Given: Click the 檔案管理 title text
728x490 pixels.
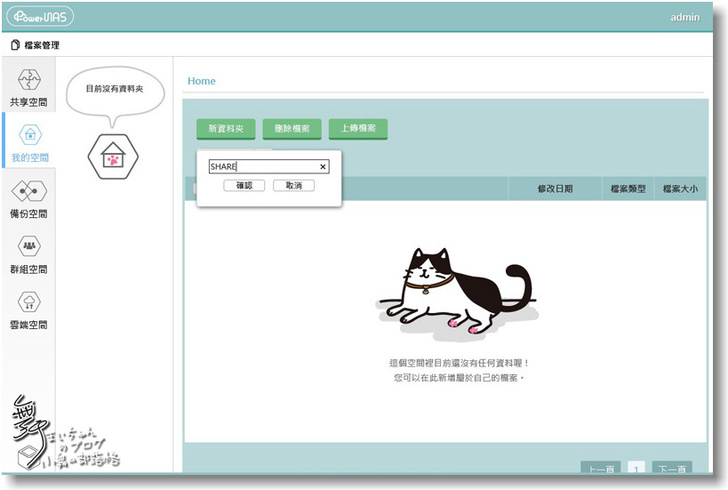Looking at the screenshot, I should [42, 45].
